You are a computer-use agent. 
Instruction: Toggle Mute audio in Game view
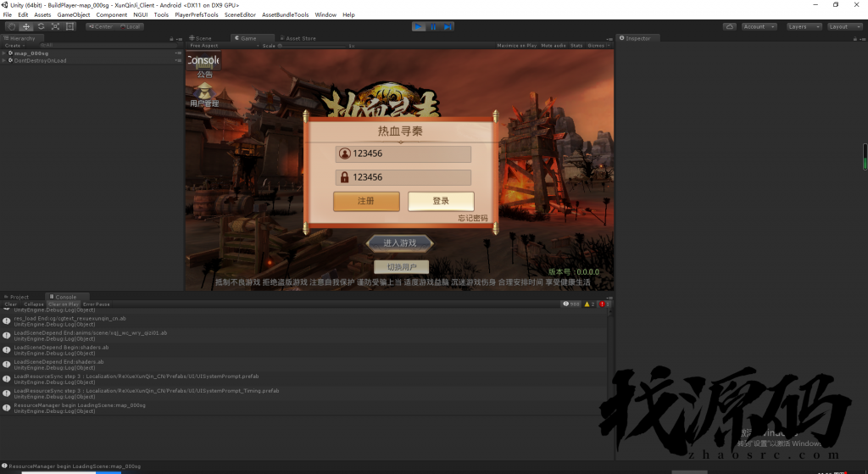point(554,46)
